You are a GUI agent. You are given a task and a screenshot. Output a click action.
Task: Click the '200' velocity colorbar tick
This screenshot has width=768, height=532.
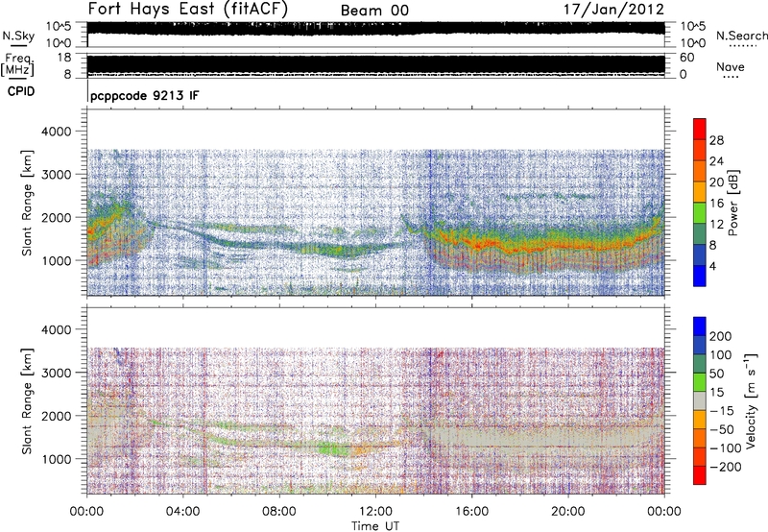click(x=721, y=336)
